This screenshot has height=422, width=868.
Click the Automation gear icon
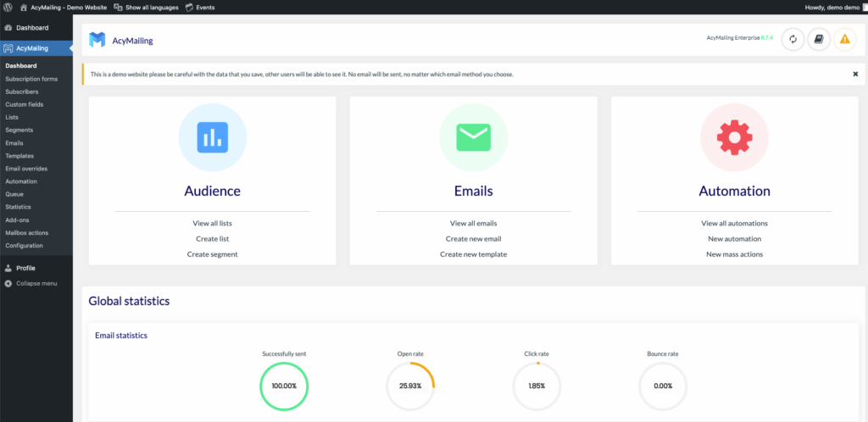pos(734,137)
